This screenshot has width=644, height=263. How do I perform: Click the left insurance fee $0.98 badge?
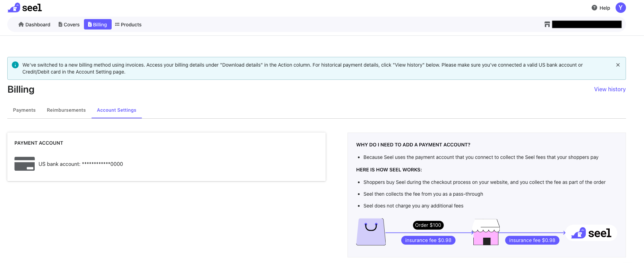[428, 240]
